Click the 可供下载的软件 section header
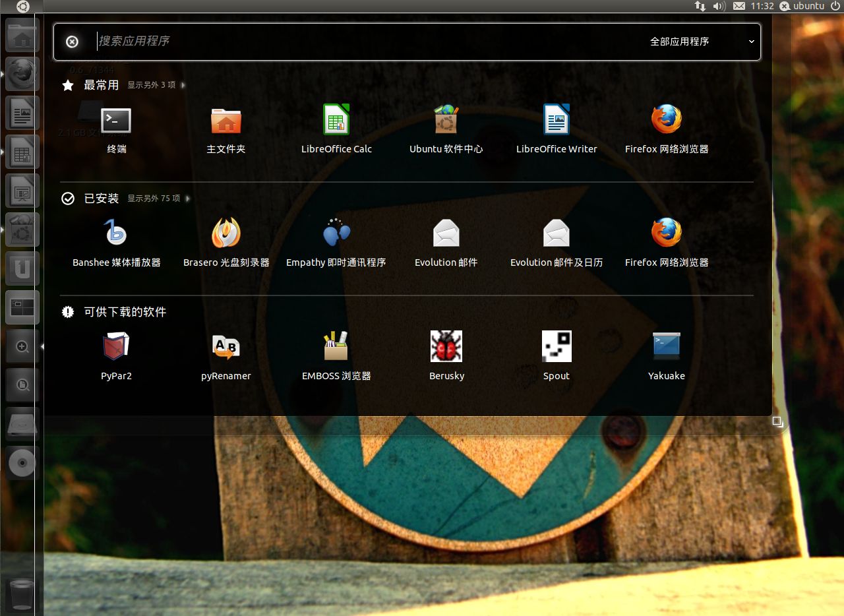Screen dimensions: 844x616 pos(125,312)
